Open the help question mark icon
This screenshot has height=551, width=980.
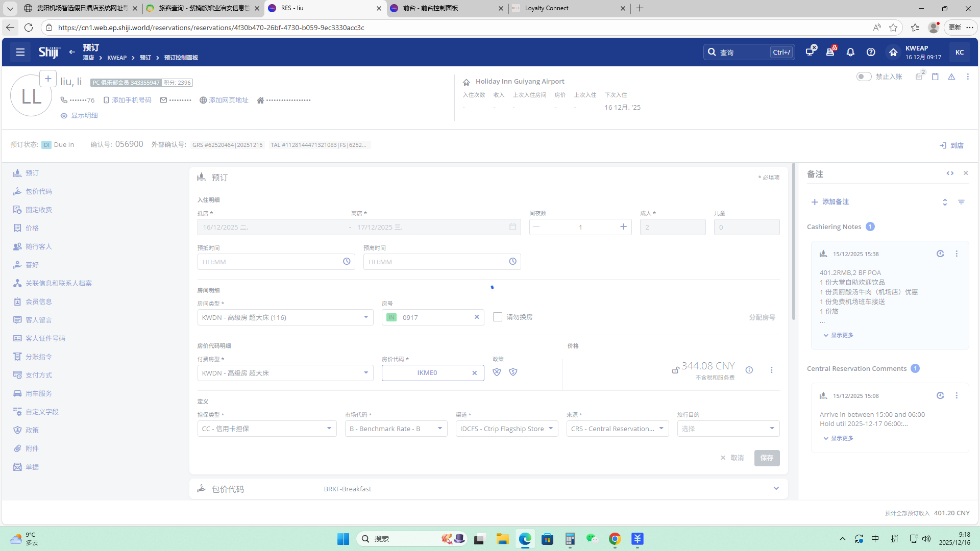point(871,52)
